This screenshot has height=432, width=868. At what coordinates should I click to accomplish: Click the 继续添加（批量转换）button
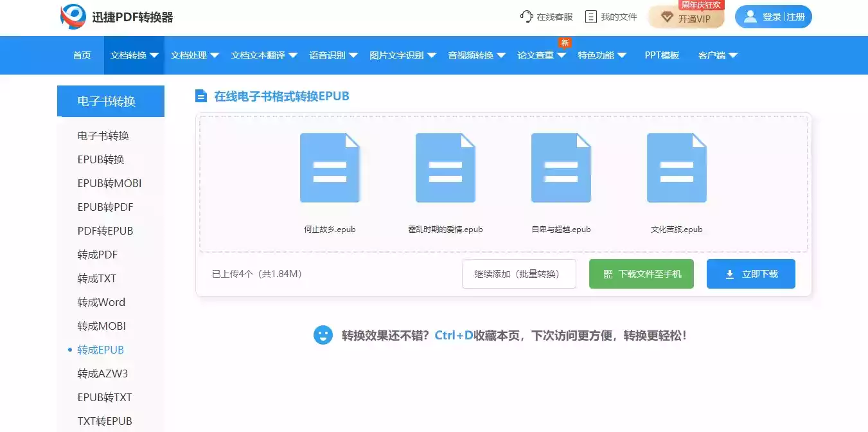coord(519,273)
